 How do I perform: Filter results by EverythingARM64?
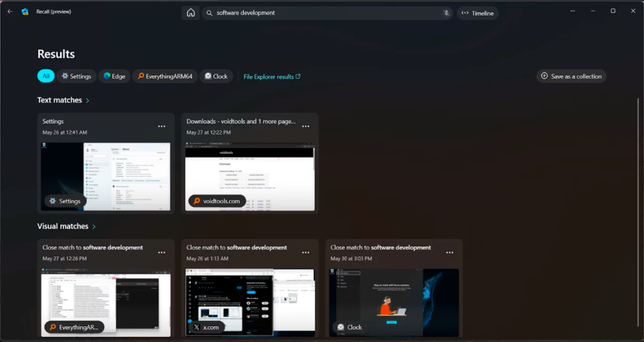(x=165, y=76)
